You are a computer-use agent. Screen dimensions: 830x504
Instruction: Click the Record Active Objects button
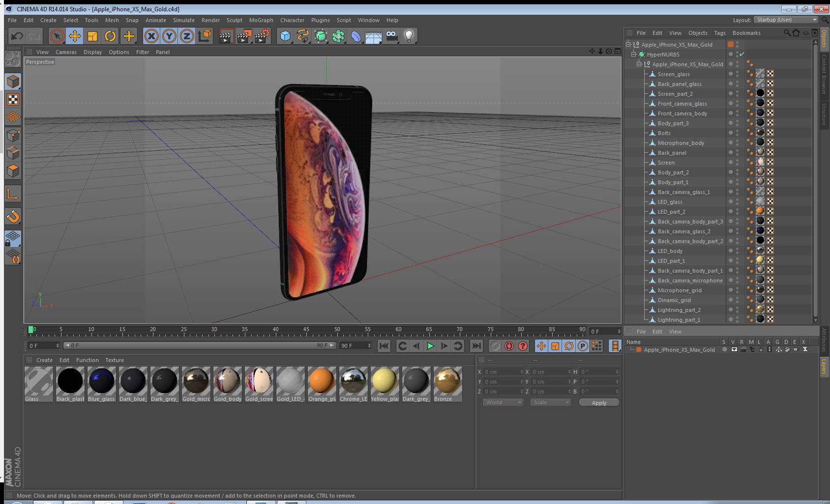(495, 346)
